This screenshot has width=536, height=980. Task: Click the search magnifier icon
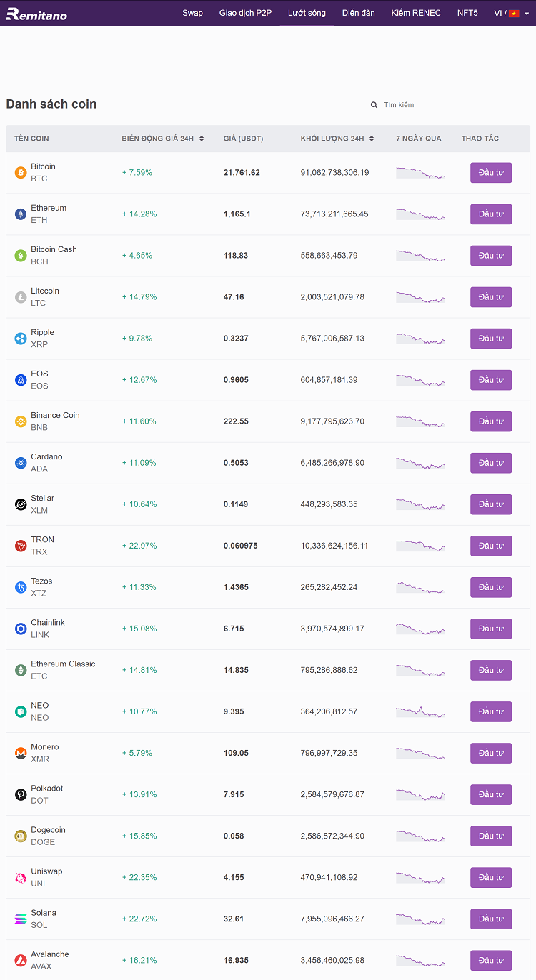pyautogui.click(x=374, y=105)
